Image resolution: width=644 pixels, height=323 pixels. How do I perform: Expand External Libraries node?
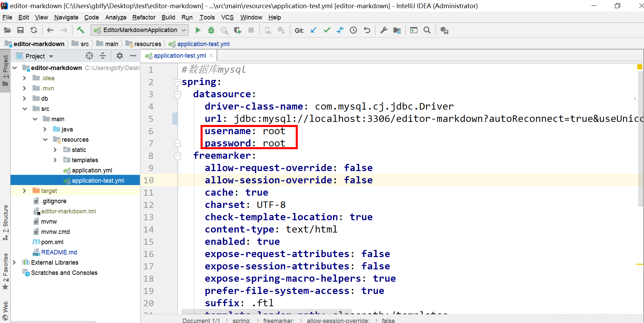(x=14, y=263)
